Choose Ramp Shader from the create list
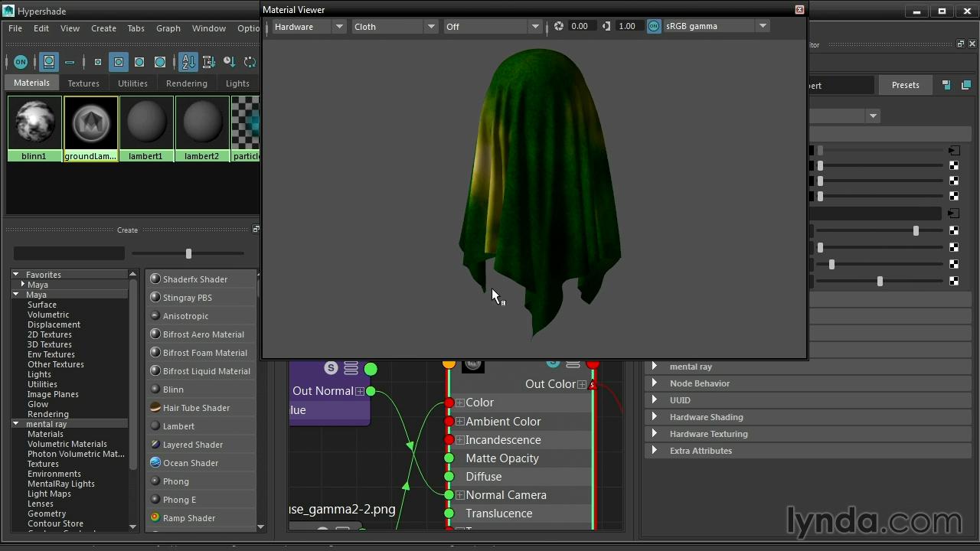Image resolution: width=980 pixels, height=551 pixels. pos(188,518)
